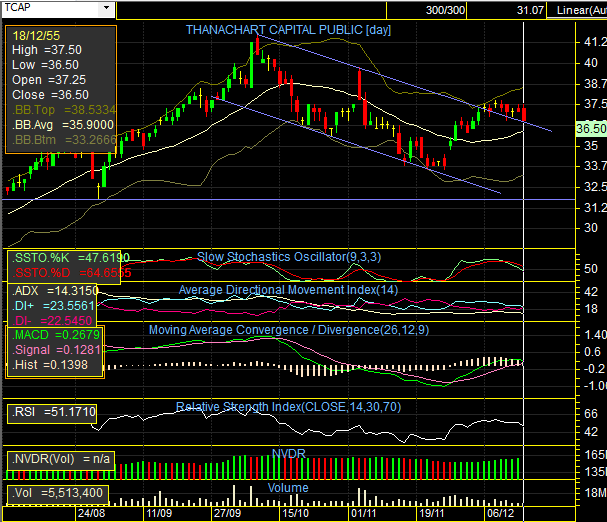This screenshot has width=607, height=522.
Task: Click the .BB.Avg =35.9000 reading
Action: [x=63, y=125]
